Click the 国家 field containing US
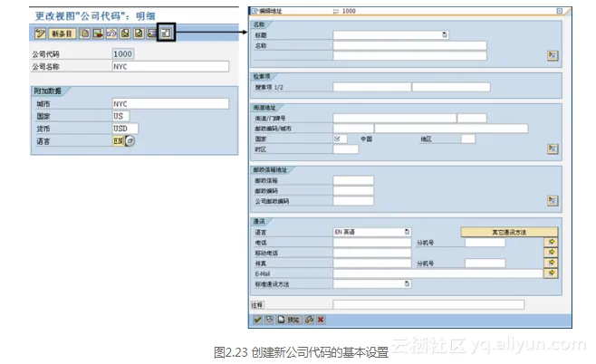 120,116
